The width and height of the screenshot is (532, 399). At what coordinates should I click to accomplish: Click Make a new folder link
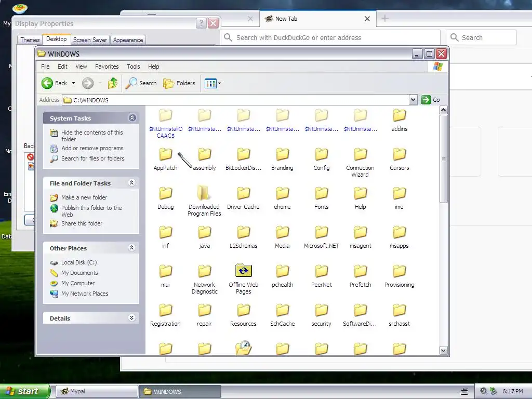84,197
